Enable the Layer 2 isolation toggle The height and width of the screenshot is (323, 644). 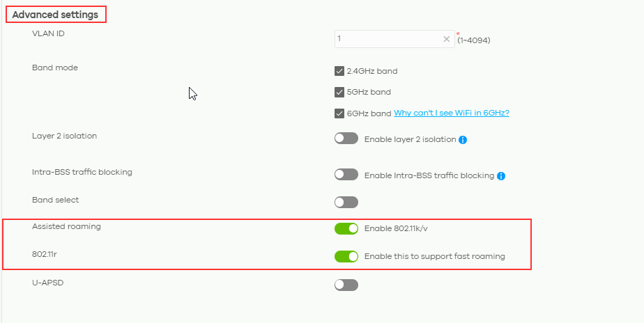pyautogui.click(x=346, y=139)
